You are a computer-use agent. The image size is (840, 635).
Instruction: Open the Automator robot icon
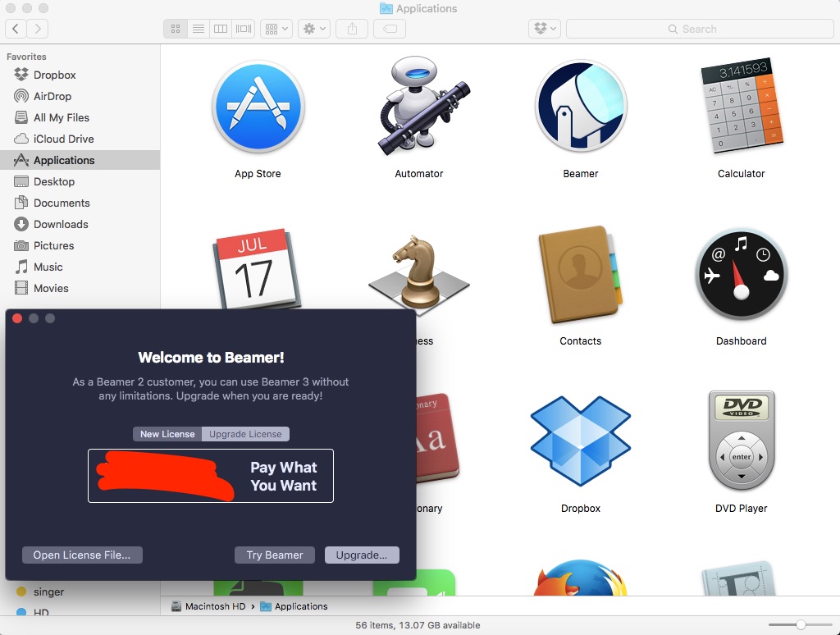(423, 106)
